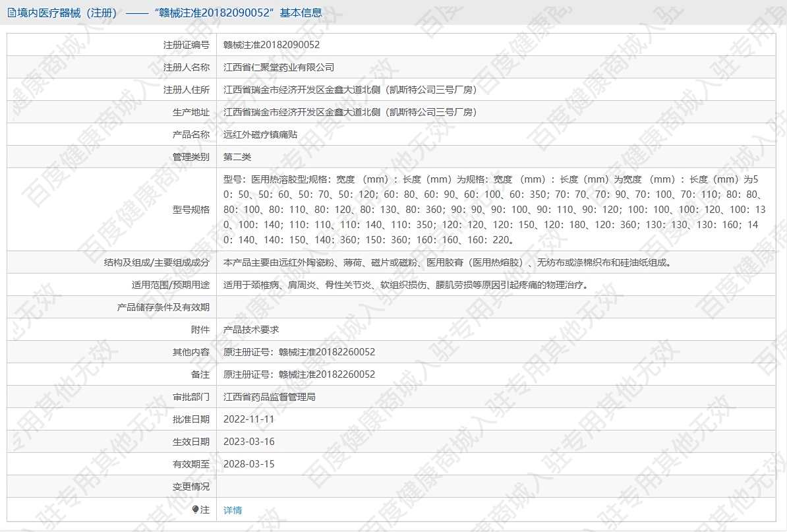
Task: Click the approval date 2022-11-11
Action: [249, 419]
